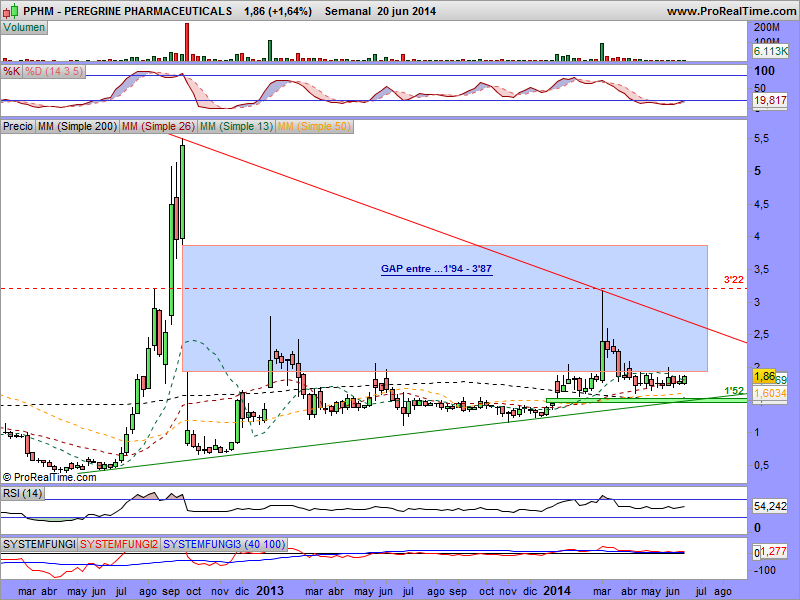
Task: Click the quote 1,86 (+1,64%) in the header
Action: pyautogui.click(x=278, y=11)
